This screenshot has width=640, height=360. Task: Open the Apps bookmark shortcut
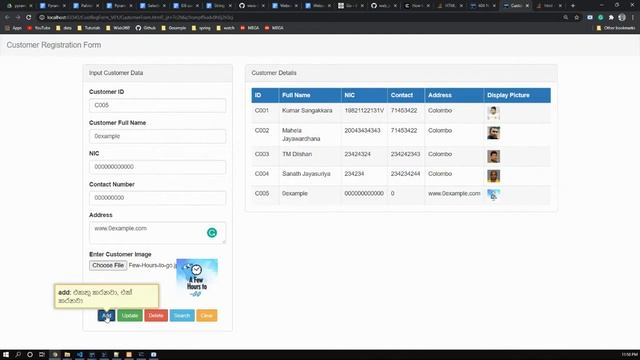click(13, 28)
